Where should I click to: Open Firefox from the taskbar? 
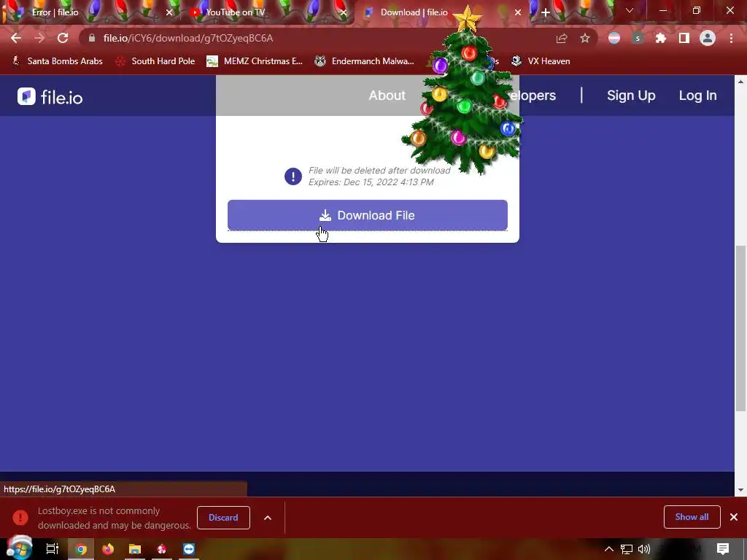pyautogui.click(x=108, y=549)
